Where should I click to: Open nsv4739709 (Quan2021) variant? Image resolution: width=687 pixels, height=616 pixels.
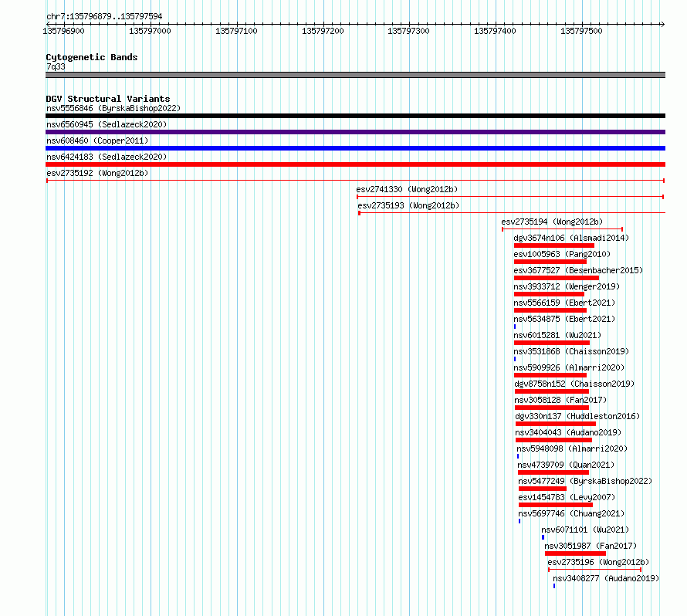pyautogui.click(x=566, y=465)
